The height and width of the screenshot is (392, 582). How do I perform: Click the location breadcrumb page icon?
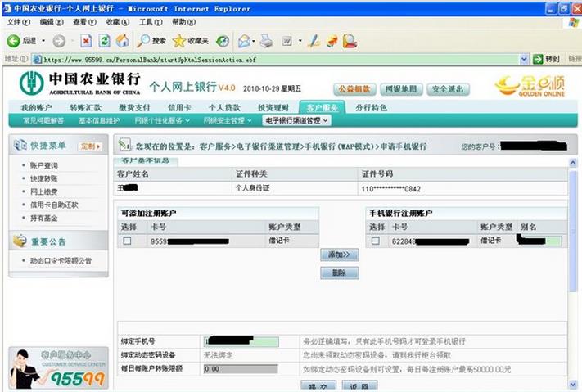(124, 145)
